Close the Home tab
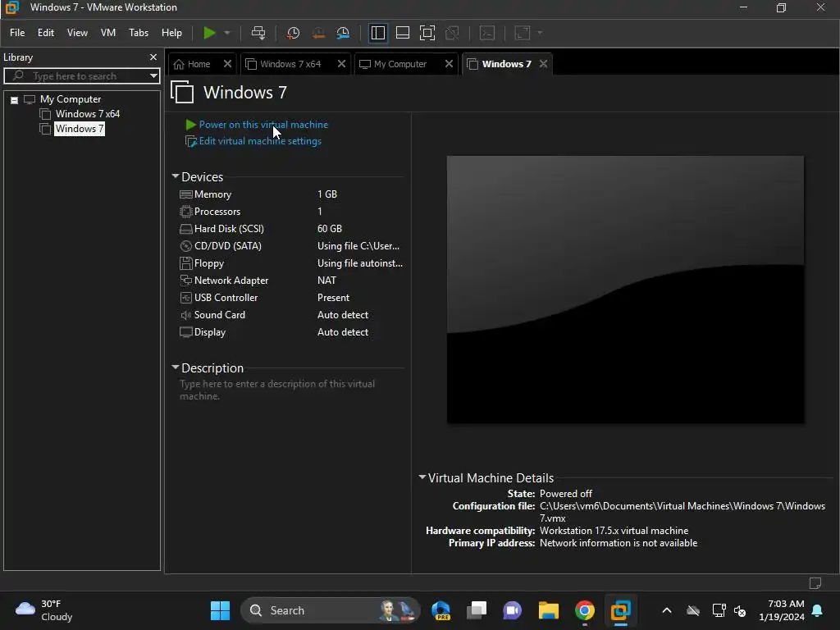 click(x=227, y=64)
